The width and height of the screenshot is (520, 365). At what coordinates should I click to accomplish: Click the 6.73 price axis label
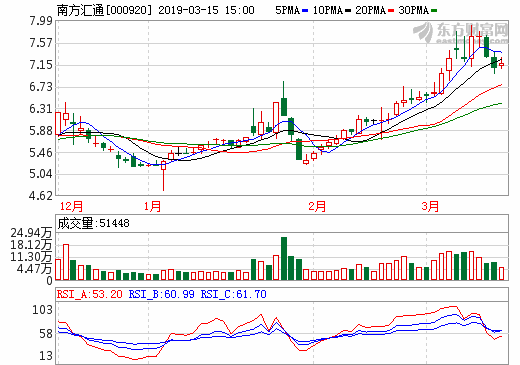[x=41, y=87]
